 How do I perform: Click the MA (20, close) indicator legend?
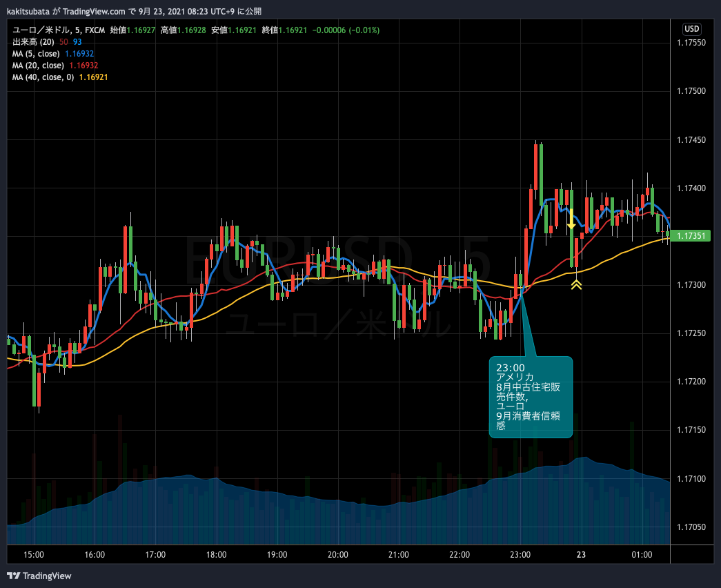[x=55, y=66]
